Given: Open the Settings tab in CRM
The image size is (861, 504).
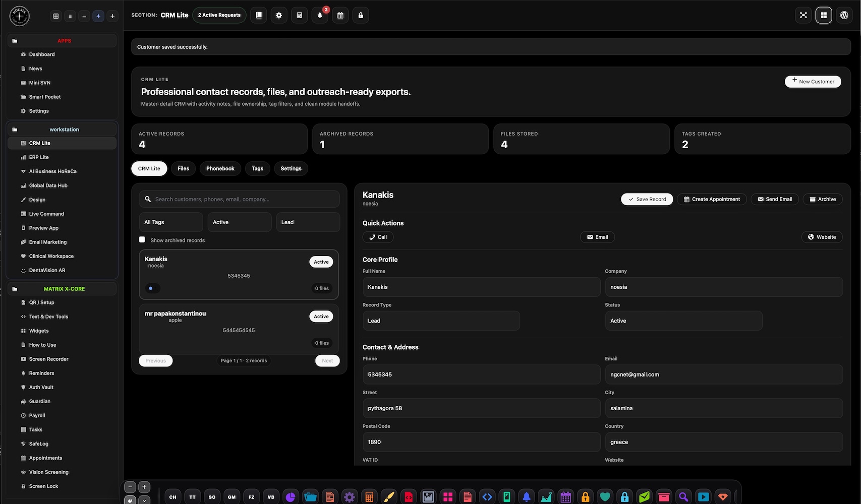Looking at the screenshot, I should (x=291, y=169).
